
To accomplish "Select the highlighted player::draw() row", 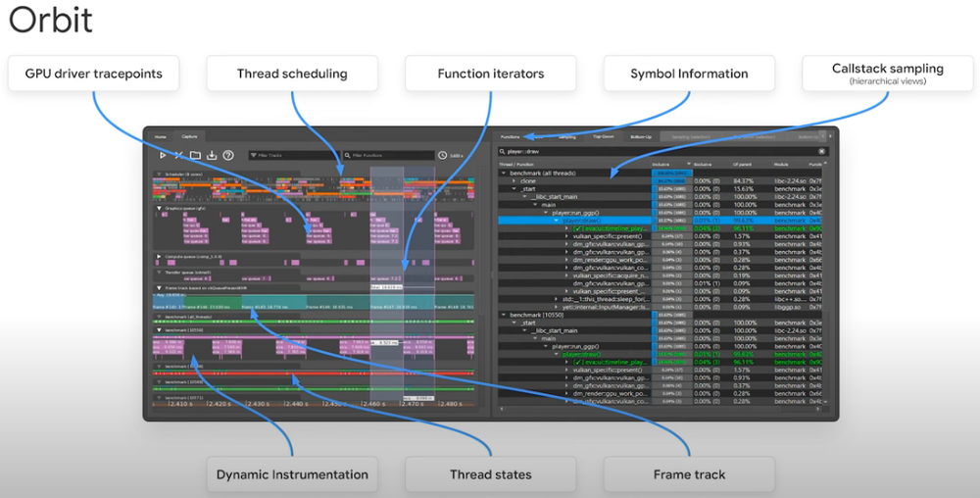I will [x=661, y=221].
